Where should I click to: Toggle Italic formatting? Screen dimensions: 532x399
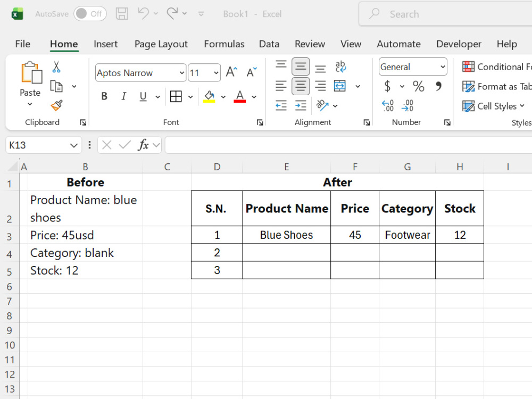click(x=124, y=97)
